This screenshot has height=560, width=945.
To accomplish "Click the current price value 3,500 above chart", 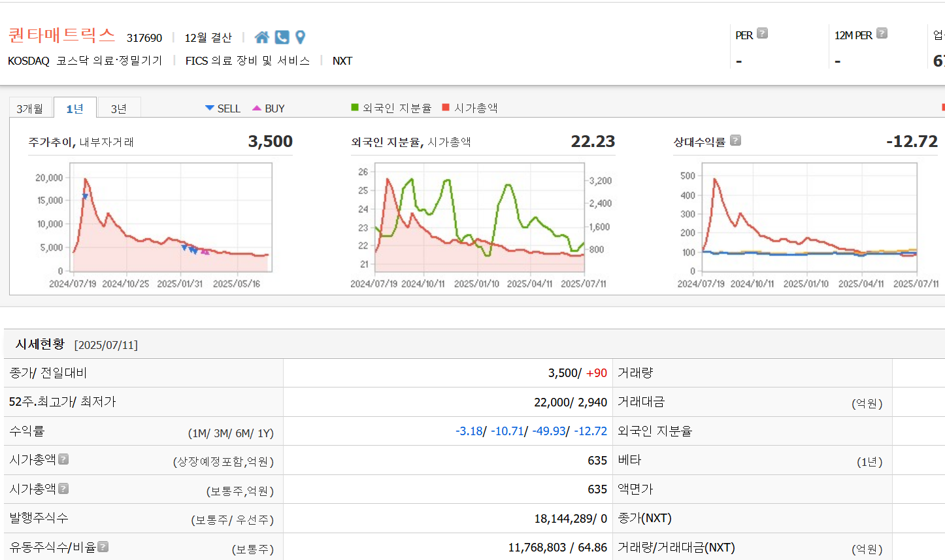I will [270, 141].
